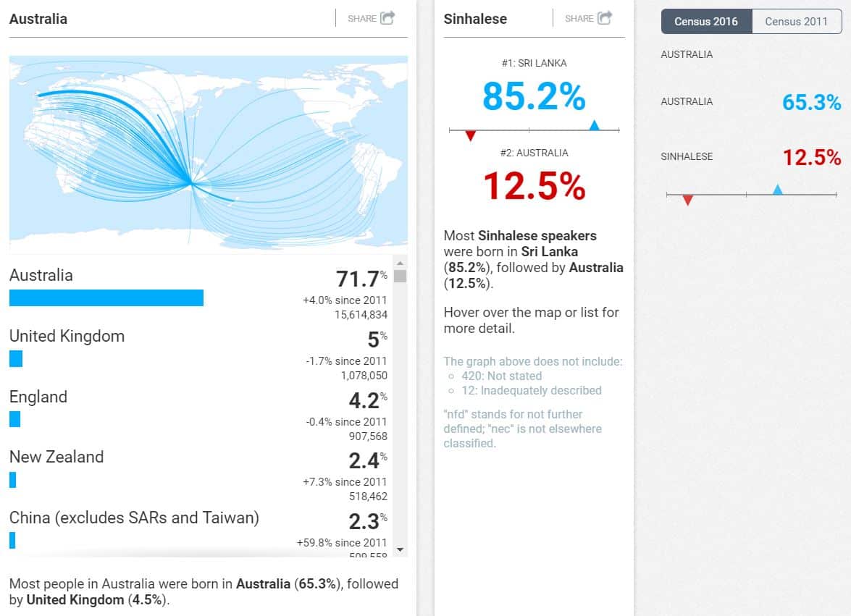Click the world migration map

(208, 153)
